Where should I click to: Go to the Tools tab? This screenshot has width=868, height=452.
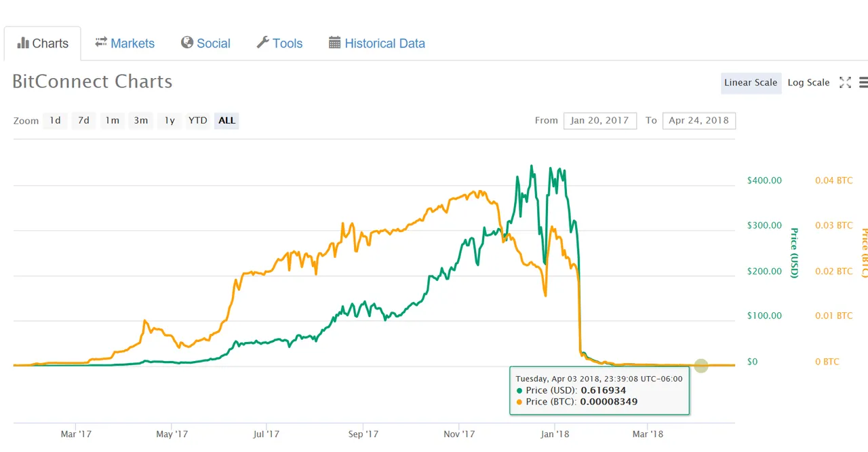pyautogui.click(x=279, y=43)
